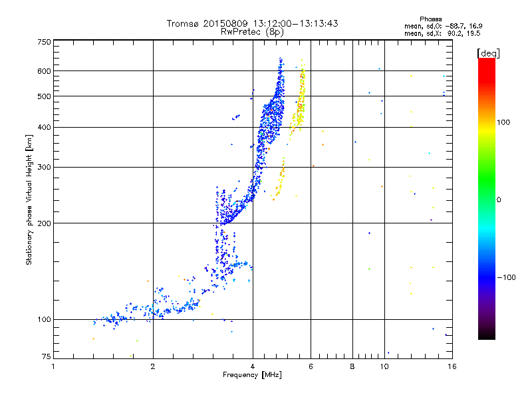The image size is (532, 399).
Task: Click the 'Frequency [MHz]' axis label
Action: [252, 375]
